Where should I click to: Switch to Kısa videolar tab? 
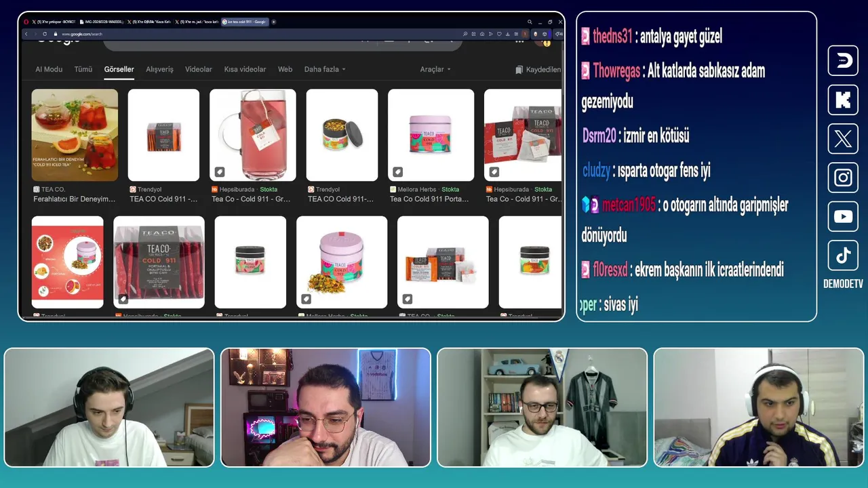pyautogui.click(x=245, y=69)
